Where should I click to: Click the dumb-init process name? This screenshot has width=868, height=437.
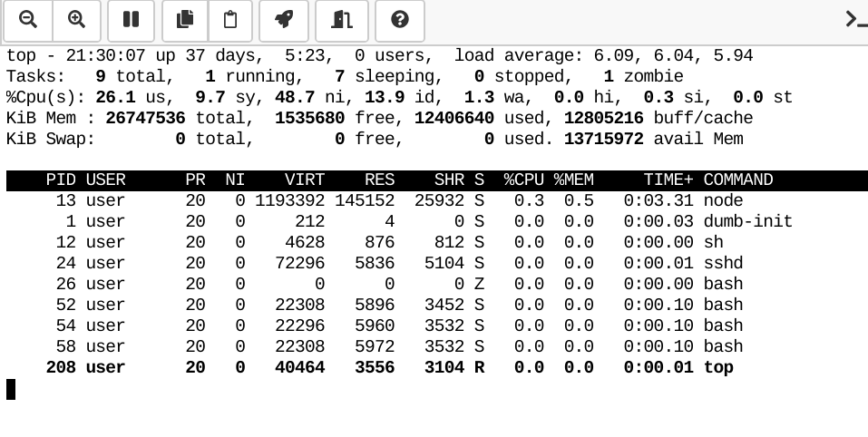[747, 221]
